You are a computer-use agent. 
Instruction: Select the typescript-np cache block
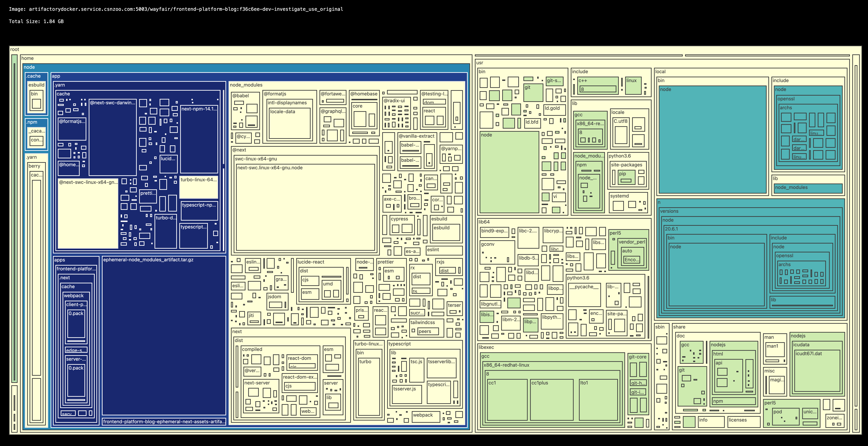pyautogui.click(x=199, y=211)
